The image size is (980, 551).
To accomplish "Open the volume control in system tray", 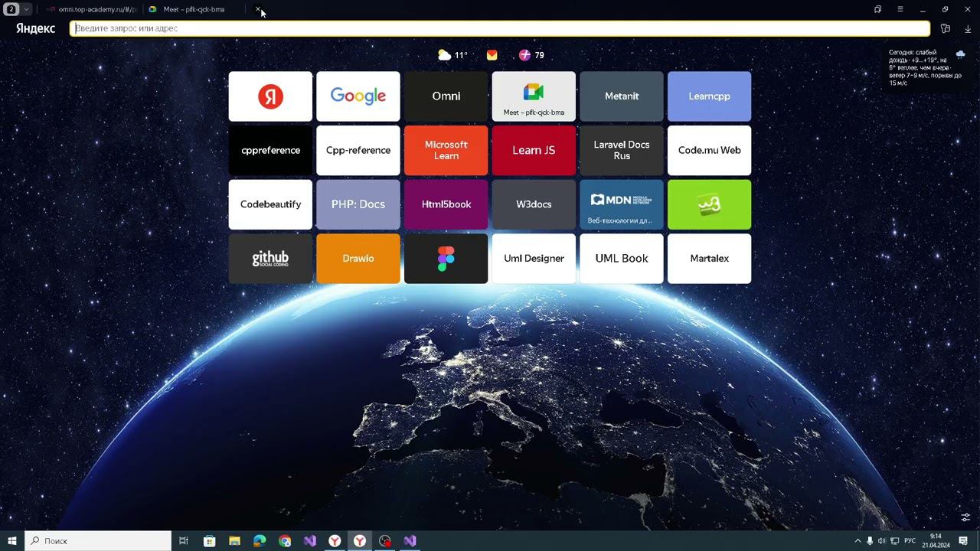I will (882, 541).
